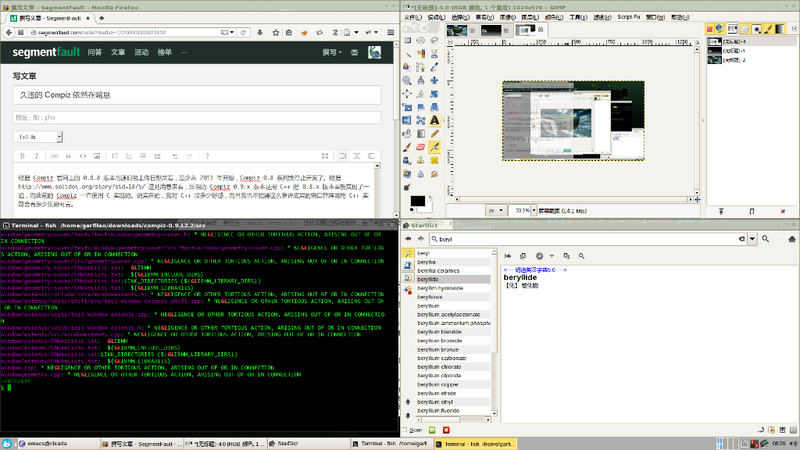Viewport: 800px width, 450px height.
Task: Open SegmentFault 榜单 nav link
Action: [164, 52]
